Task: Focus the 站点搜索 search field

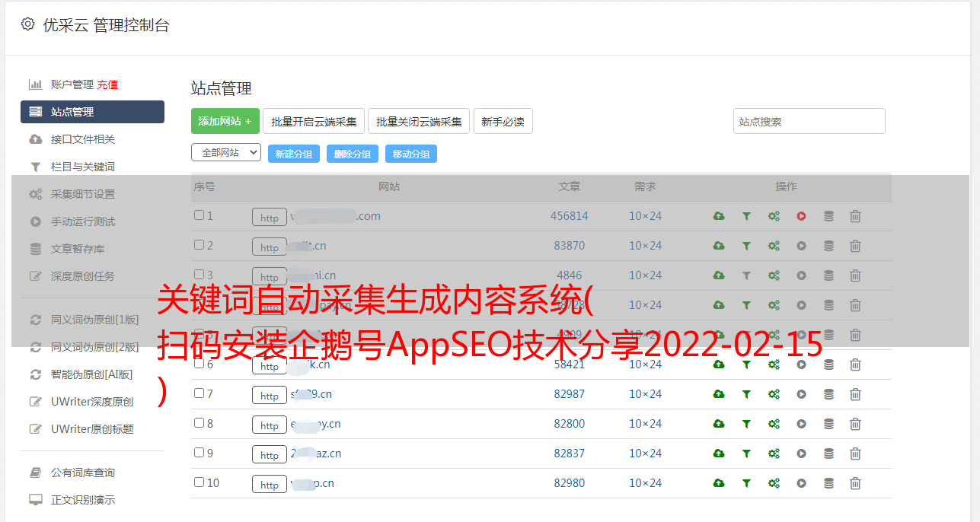Action: click(809, 121)
